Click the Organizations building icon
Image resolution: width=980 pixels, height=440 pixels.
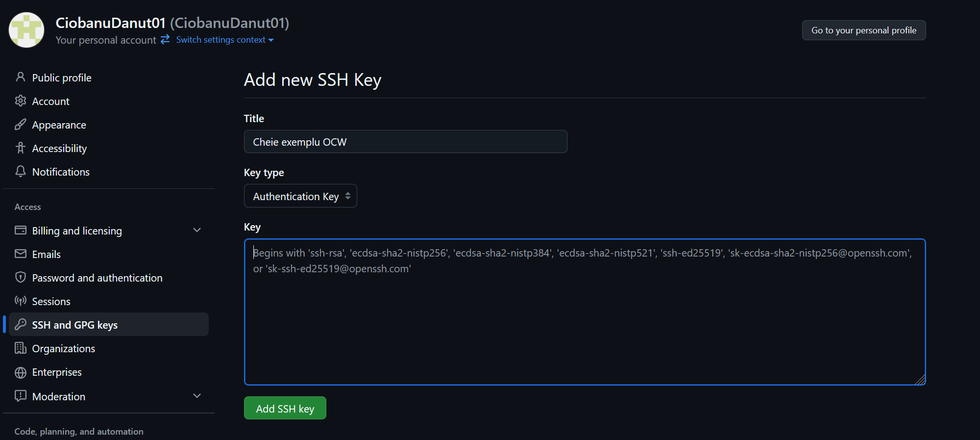[x=21, y=348]
